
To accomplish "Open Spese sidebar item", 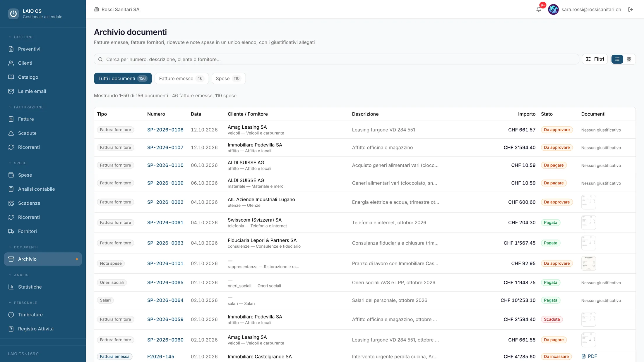I will coord(43,175).
